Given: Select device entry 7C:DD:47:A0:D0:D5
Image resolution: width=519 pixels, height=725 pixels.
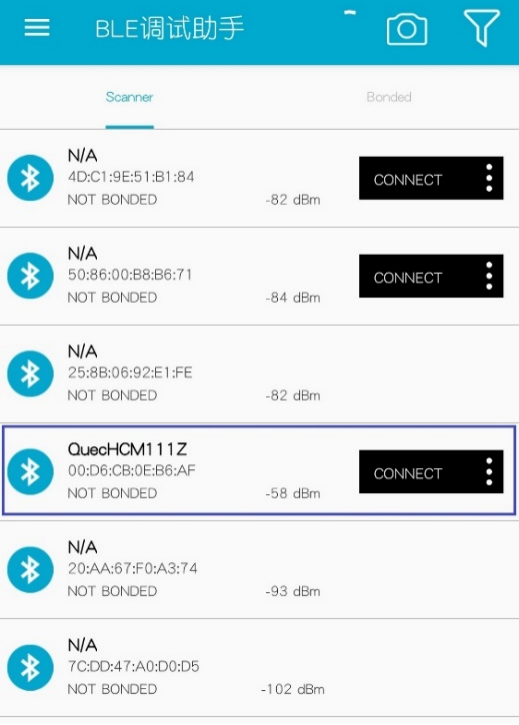Looking at the screenshot, I should (x=260, y=668).
